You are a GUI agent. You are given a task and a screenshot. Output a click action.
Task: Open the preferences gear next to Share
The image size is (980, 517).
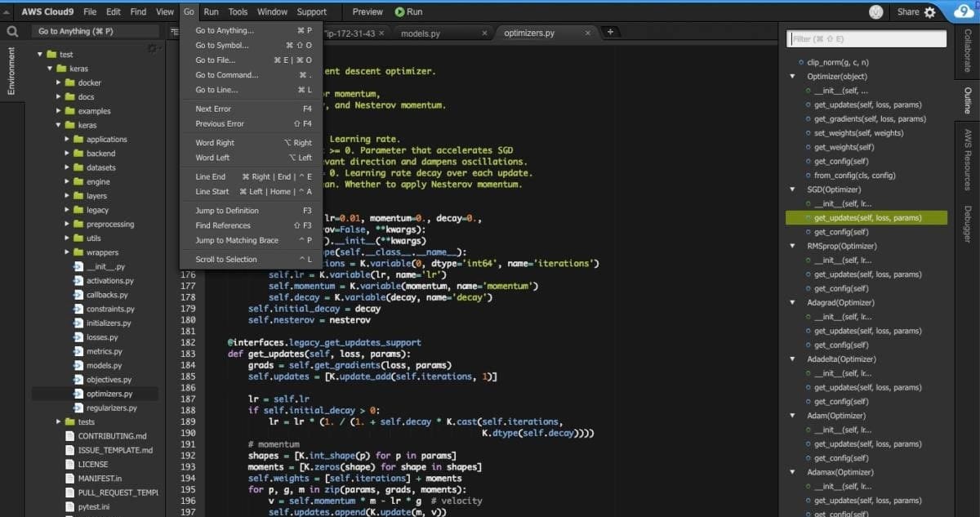pyautogui.click(x=929, y=12)
